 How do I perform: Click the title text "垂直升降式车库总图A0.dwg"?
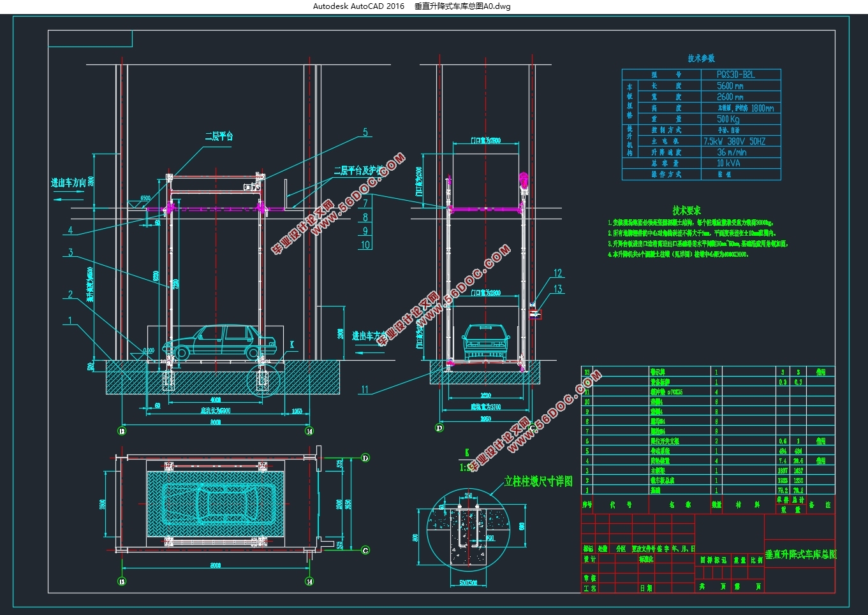coord(462,6)
